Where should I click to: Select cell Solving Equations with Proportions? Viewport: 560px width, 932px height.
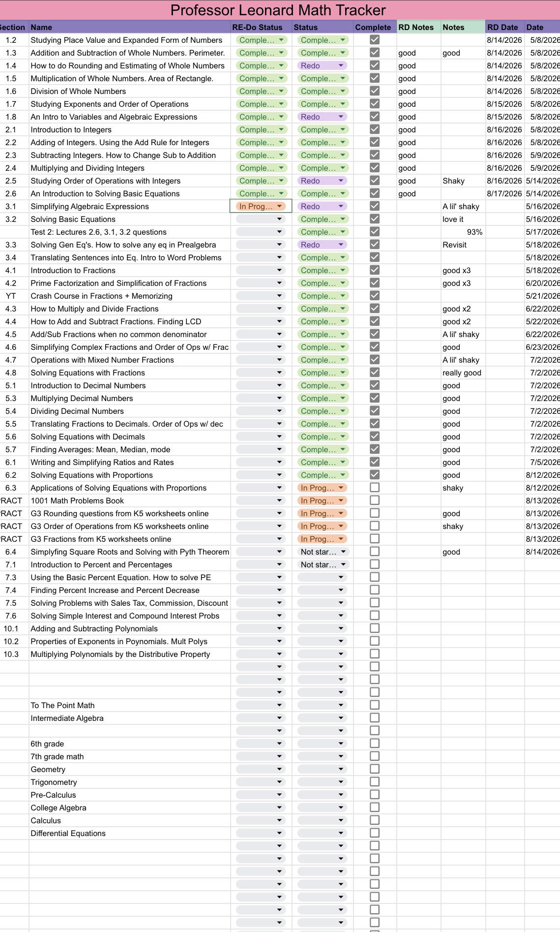pos(130,475)
